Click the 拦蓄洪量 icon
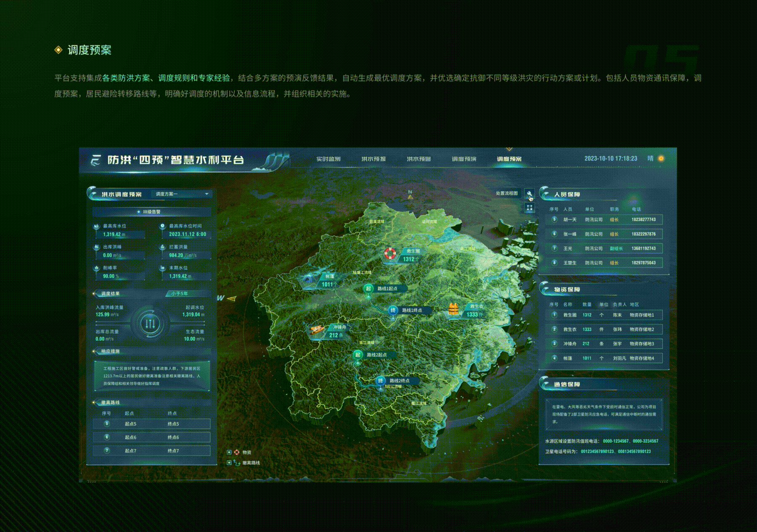 tap(162, 247)
